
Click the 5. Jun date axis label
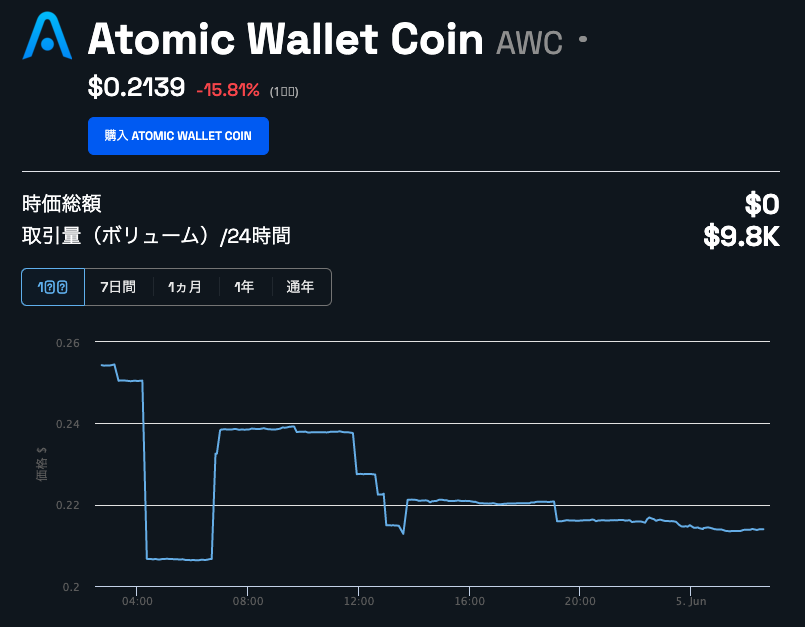tap(690, 601)
